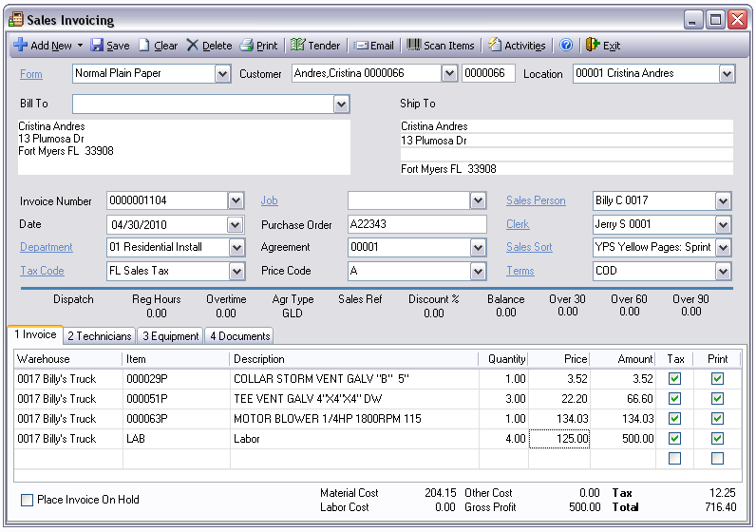Image resolution: width=756 pixels, height=532 pixels.
Task: Tick the Tax checkbox in the empty row
Action: tap(674, 458)
